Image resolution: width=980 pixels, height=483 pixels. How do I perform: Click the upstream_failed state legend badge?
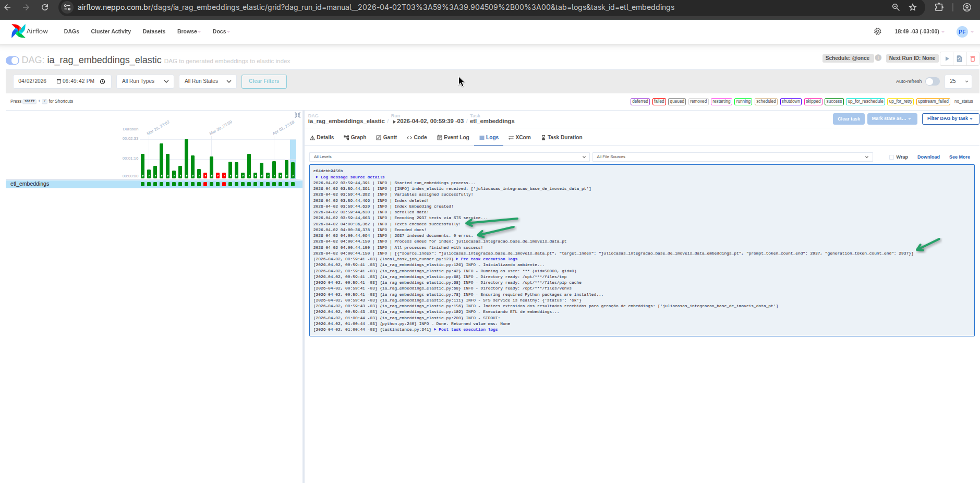[x=933, y=102]
